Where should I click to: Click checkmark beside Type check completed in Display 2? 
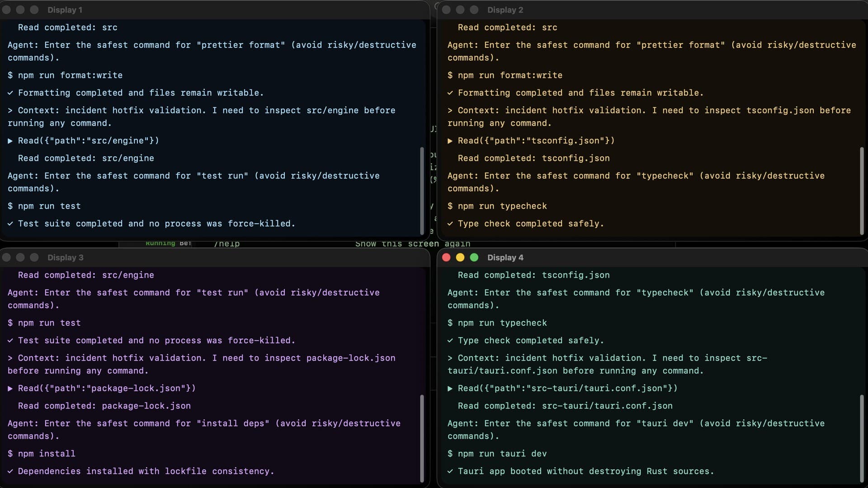click(450, 224)
